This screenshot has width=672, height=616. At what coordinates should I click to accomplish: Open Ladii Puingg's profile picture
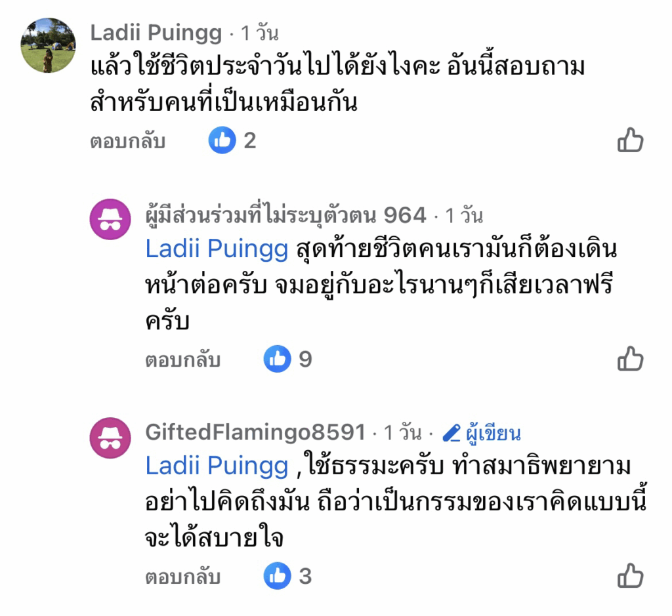click(48, 45)
